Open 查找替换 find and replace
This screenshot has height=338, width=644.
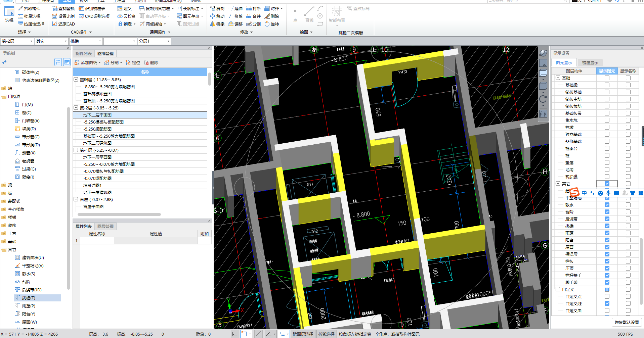63,8
